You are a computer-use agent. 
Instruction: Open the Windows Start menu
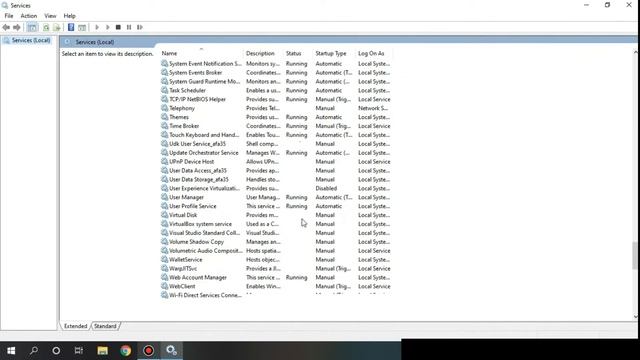click(x=11, y=351)
